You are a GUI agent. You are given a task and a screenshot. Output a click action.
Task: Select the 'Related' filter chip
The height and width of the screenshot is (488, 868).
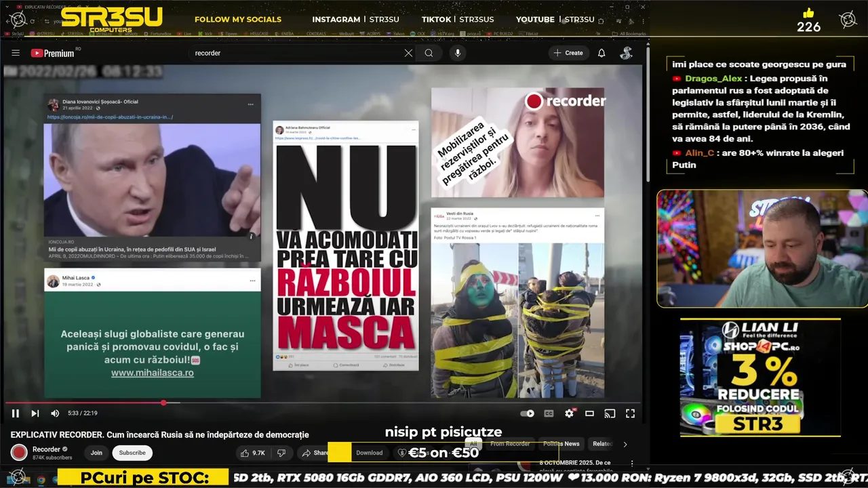(x=602, y=444)
